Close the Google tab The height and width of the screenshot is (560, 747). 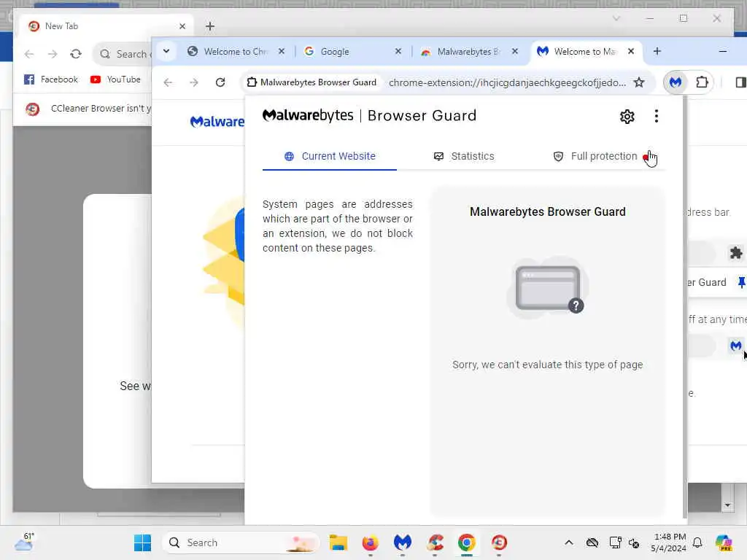pyautogui.click(x=398, y=51)
